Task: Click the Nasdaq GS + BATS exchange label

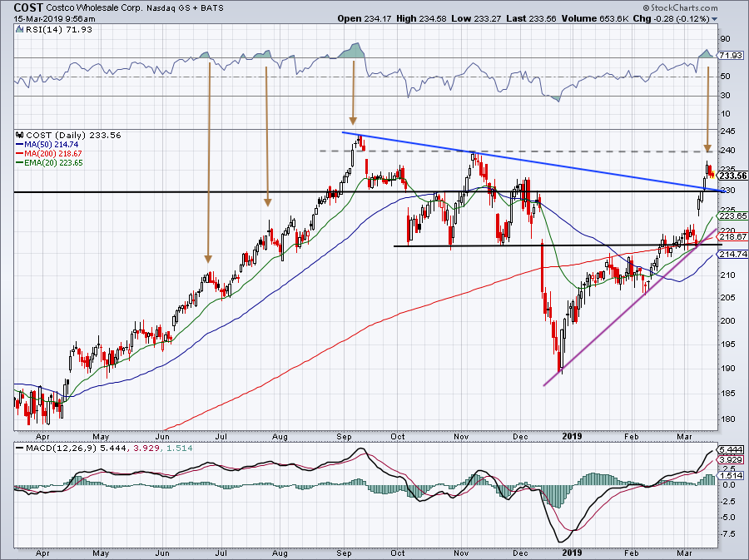Action: coord(185,8)
